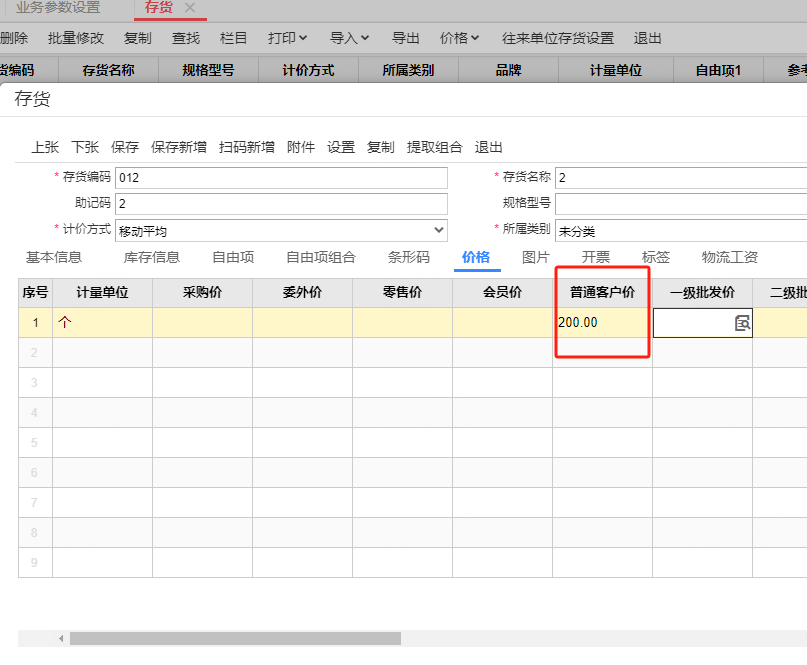The height and width of the screenshot is (665, 807).
Task: Click 查找 in top toolbar
Action: pyautogui.click(x=186, y=38)
